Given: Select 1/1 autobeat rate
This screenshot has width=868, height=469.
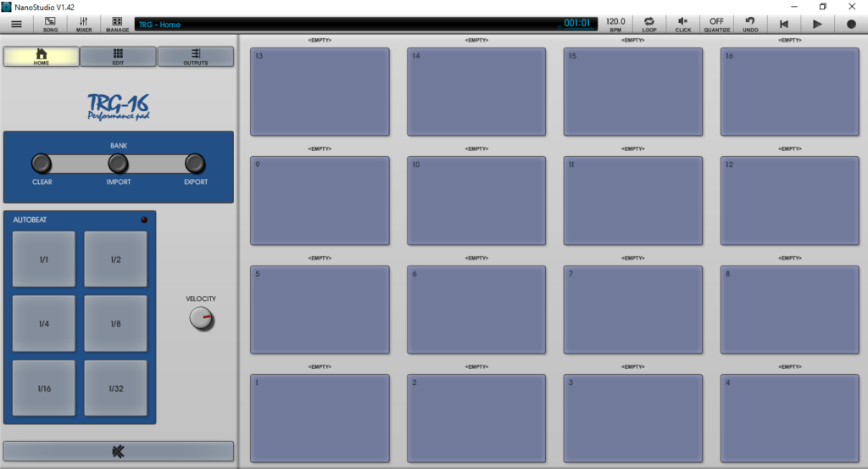Looking at the screenshot, I should [x=44, y=260].
